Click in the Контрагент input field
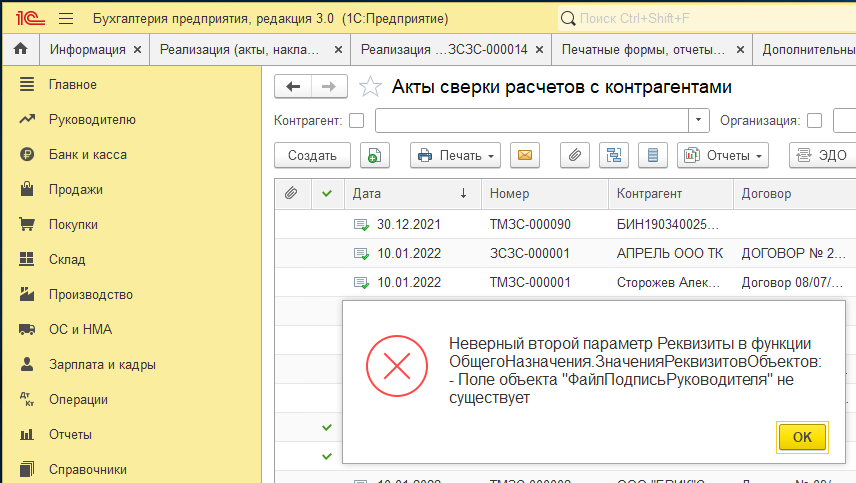856x483 pixels. click(531, 121)
